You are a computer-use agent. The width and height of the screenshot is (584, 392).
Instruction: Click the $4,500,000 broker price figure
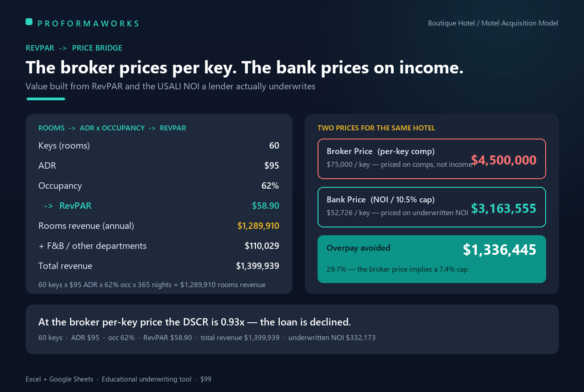click(x=504, y=160)
